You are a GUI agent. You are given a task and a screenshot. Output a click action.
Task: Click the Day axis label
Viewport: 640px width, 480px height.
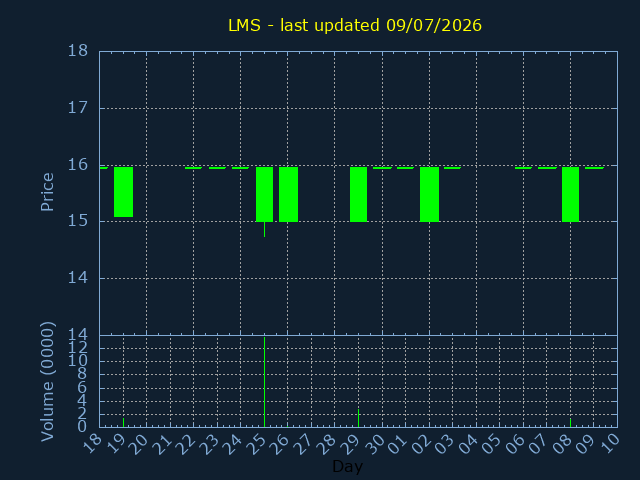click(347, 466)
